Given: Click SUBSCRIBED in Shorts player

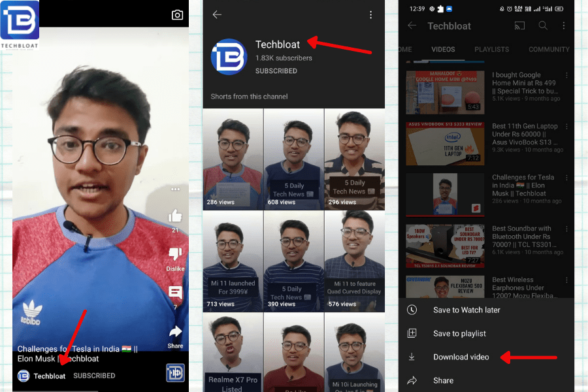Looking at the screenshot, I should pyautogui.click(x=94, y=376).
